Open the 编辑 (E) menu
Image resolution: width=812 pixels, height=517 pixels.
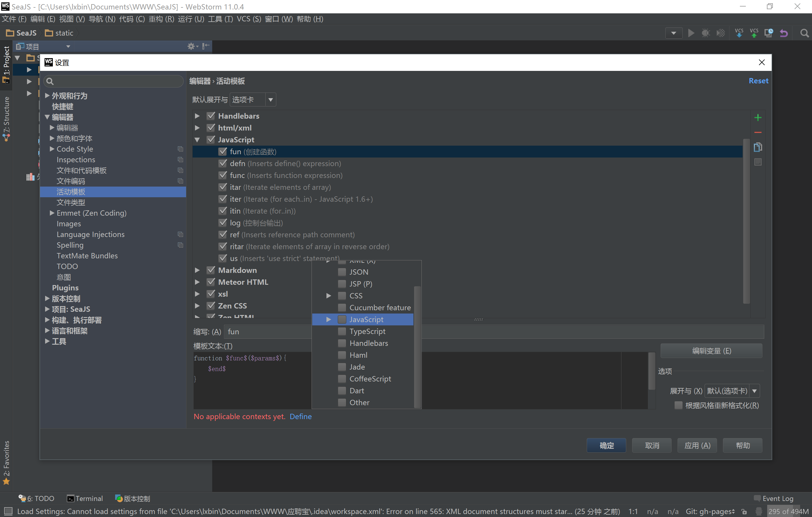coord(43,19)
